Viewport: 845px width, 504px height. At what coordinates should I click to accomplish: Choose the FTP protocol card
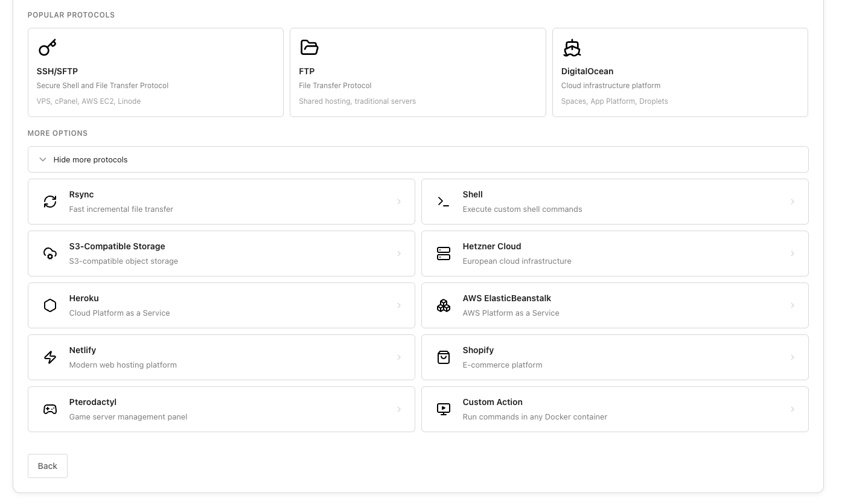(418, 72)
